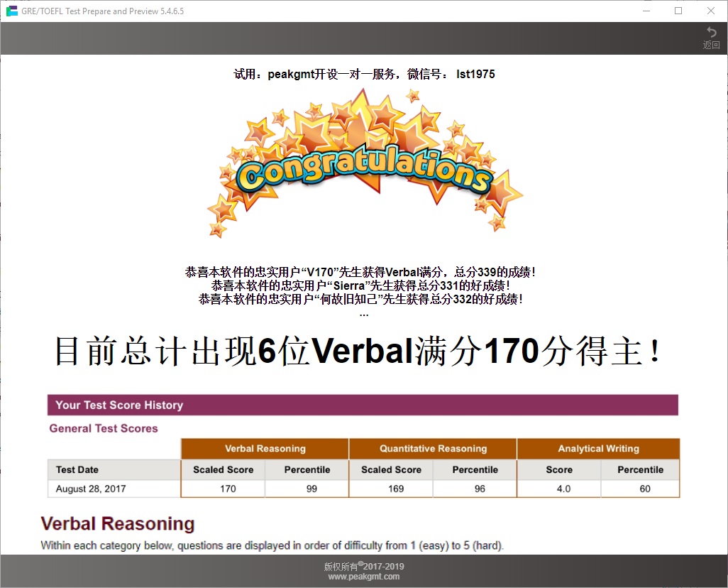This screenshot has width=728, height=588.
Task: Select the Verbal percentile 99 cell
Action: click(x=307, y=489)
